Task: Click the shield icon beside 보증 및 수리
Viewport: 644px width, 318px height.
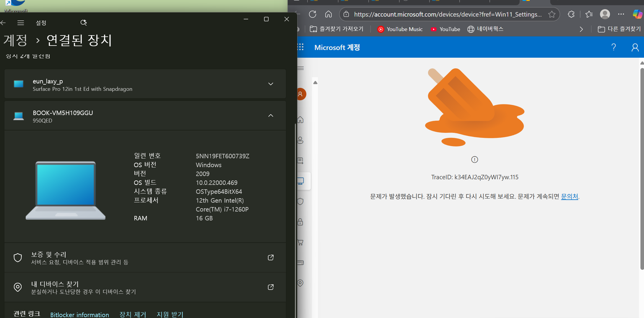Action: (x=18, y=258)
